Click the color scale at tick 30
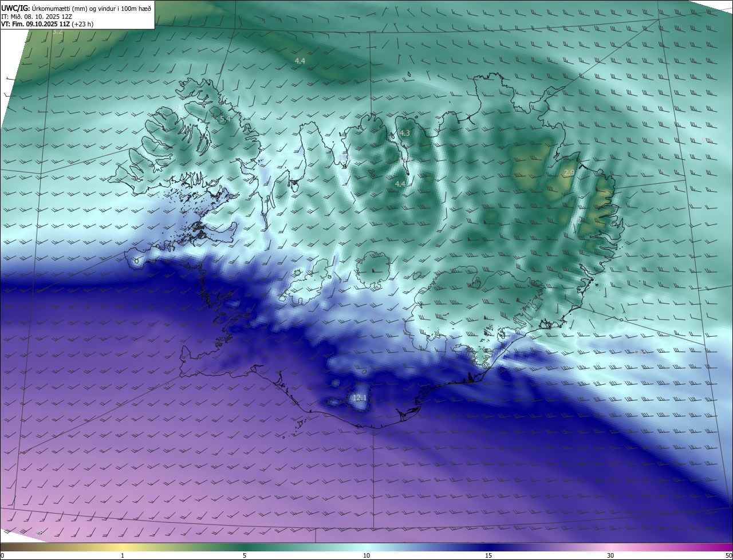The image size is (733, 560). point(610,555)
